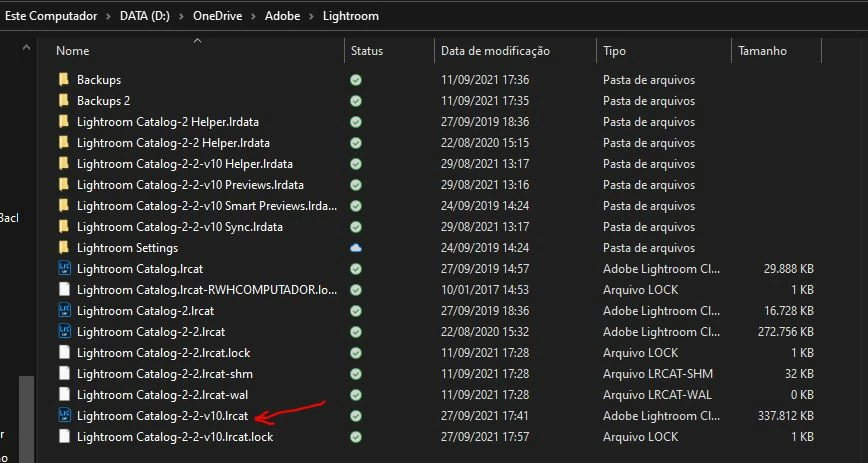Click the Catalog-2-2.lrcat-shm file icon

pyautogui.click(x=65, y=374)
